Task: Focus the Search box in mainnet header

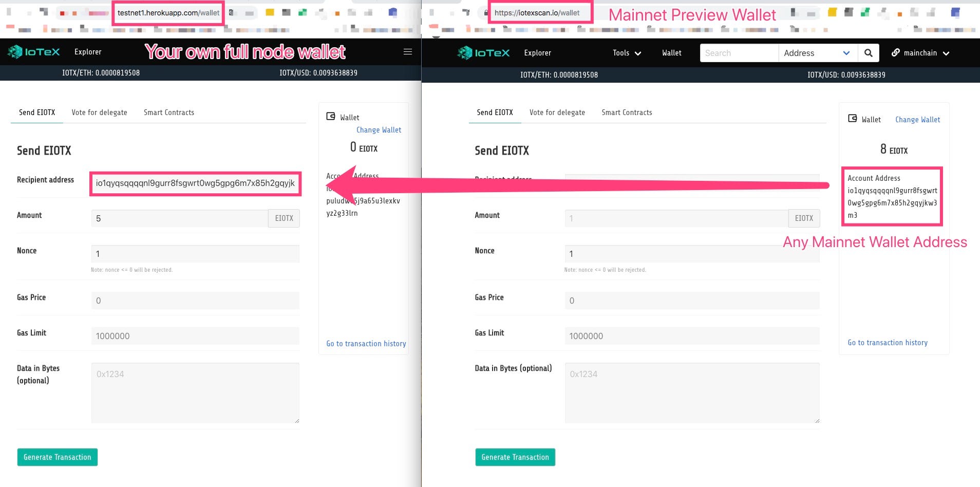Action: point(739,53)
